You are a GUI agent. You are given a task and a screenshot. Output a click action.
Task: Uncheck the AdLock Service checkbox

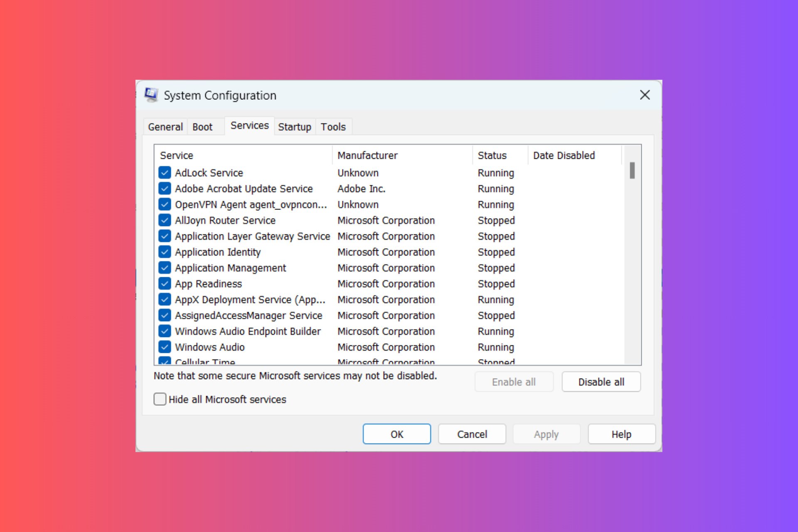click(x=165, y=172)
